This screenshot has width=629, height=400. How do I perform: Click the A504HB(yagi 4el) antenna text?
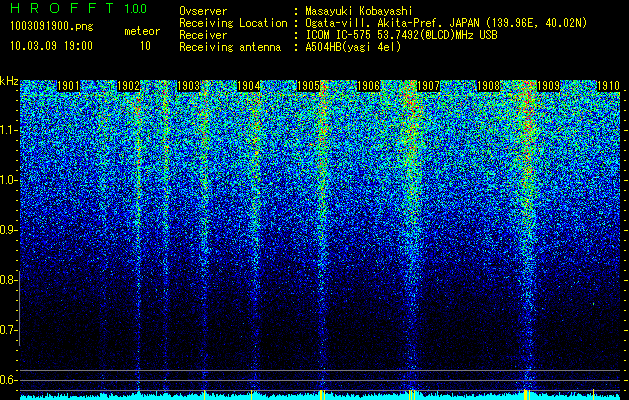tap(353, 47)
